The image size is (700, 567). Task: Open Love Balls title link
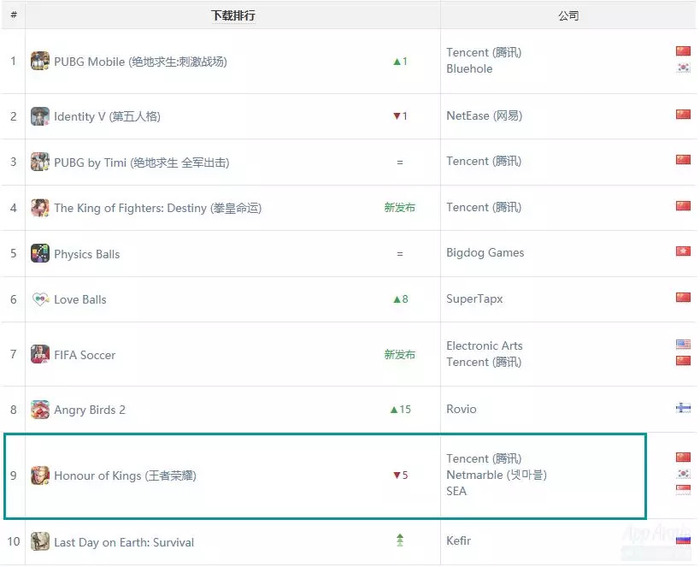tap(80, 300)
